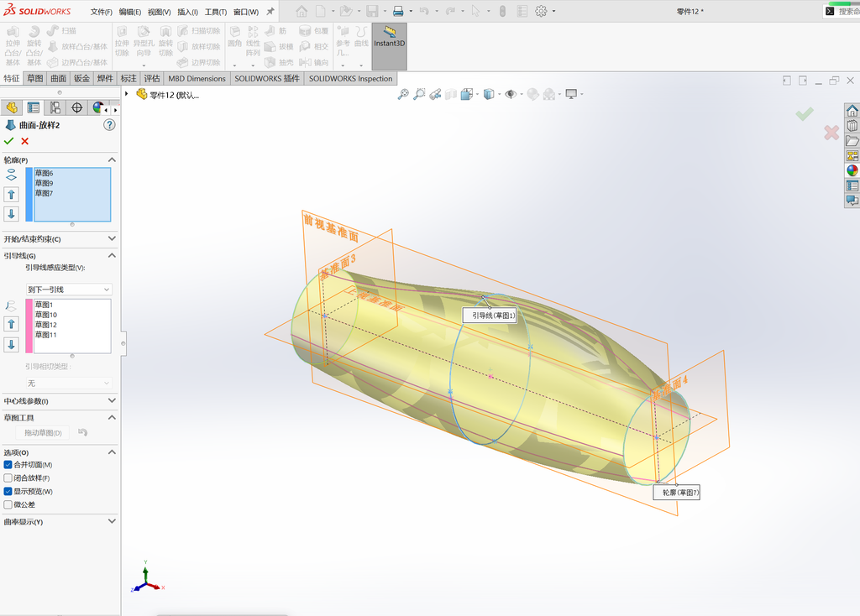Expand 曲率显示(Y) section
This screenshot has height=616, width=860.
(112, 521)
